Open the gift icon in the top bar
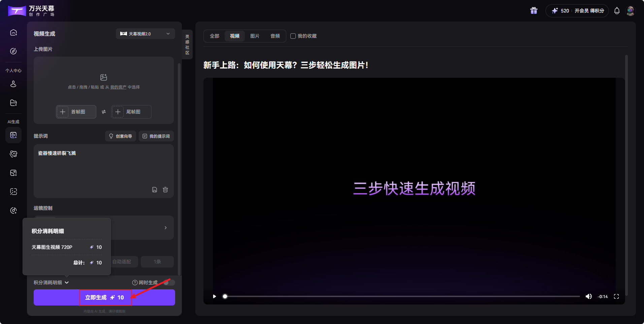 coord(534,10)
